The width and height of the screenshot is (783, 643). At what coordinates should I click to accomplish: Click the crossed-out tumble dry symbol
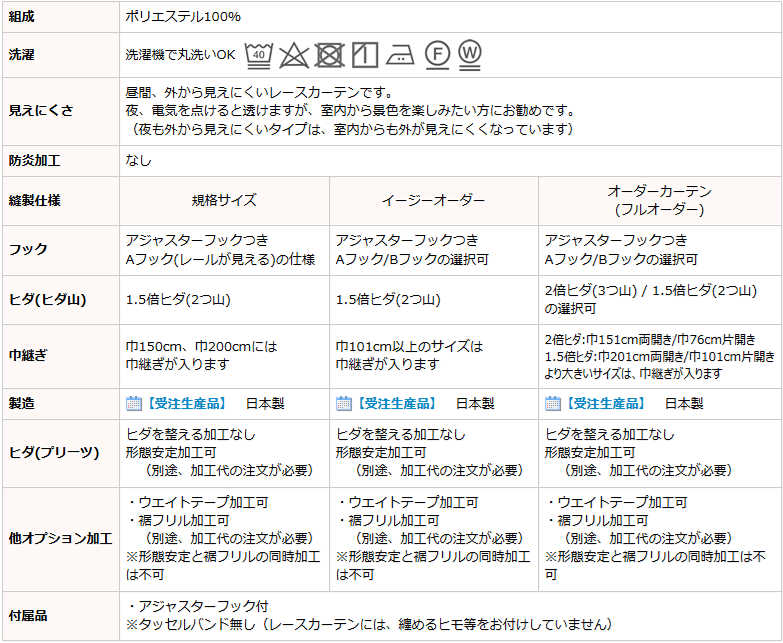329,54
